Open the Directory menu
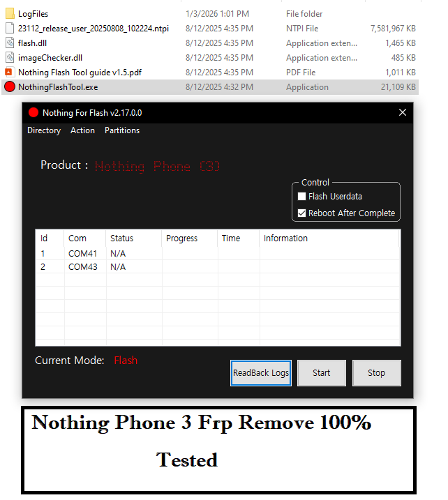Viewport: 448px width, 500px height. (44, 130)
